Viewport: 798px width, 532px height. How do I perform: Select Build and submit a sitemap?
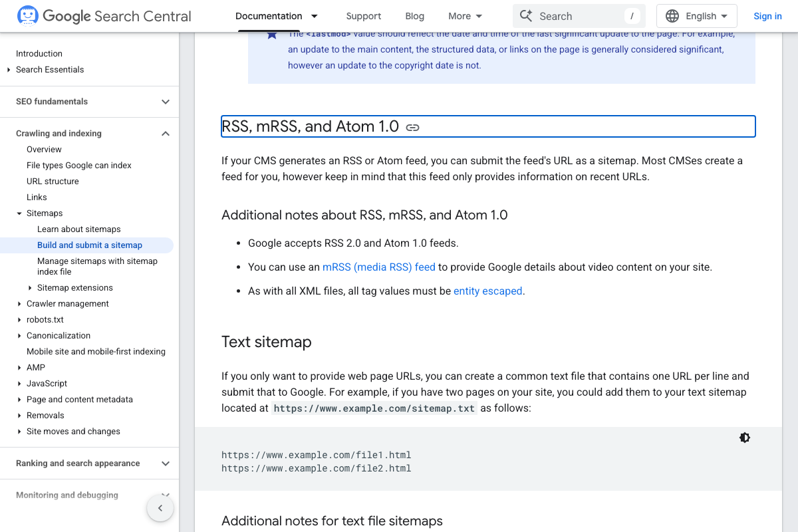point(90,245)
